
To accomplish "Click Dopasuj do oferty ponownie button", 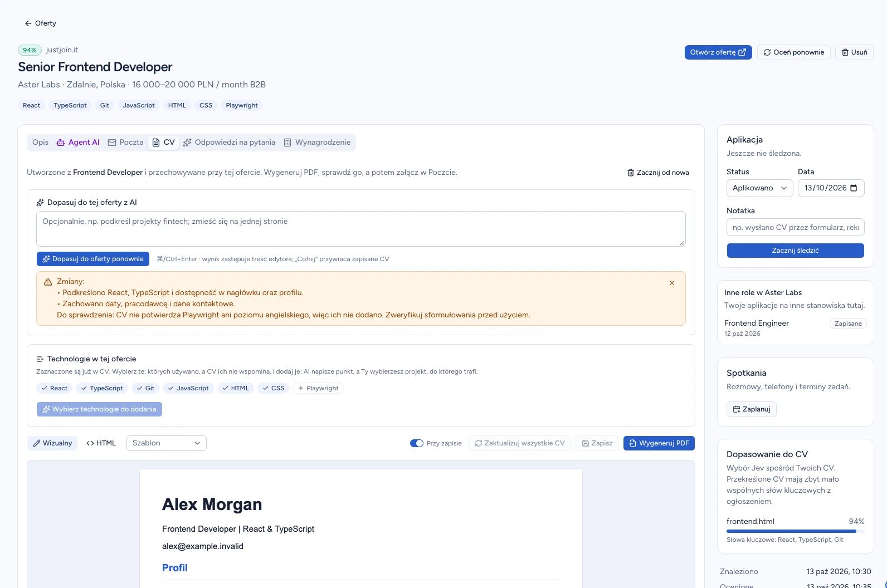I will [x=93, y=259].
